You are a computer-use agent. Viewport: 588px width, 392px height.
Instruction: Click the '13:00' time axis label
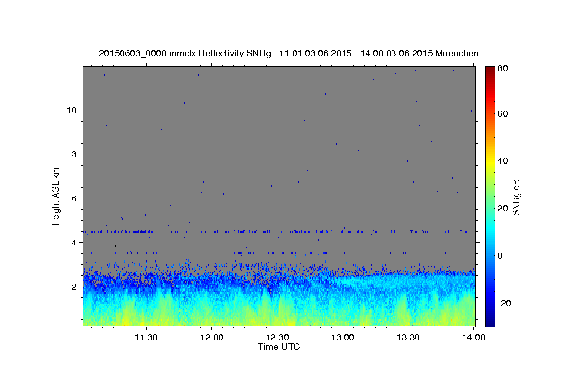(x=343, y=338)
